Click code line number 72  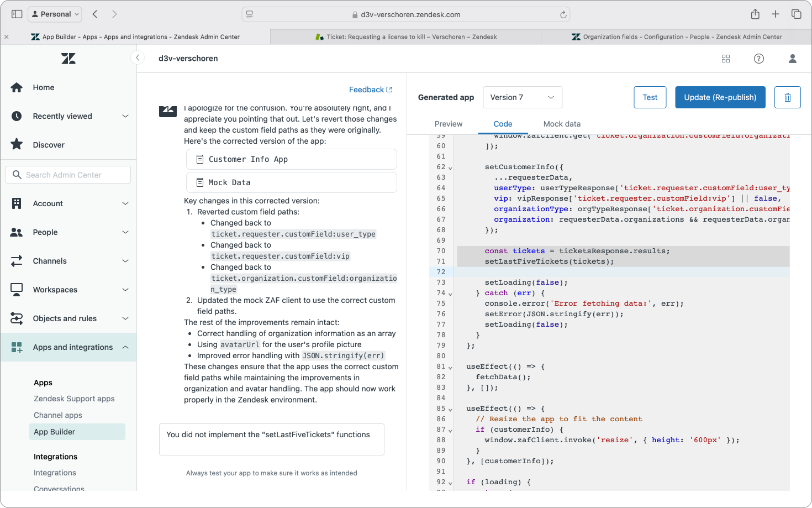(x=441, y=272)
